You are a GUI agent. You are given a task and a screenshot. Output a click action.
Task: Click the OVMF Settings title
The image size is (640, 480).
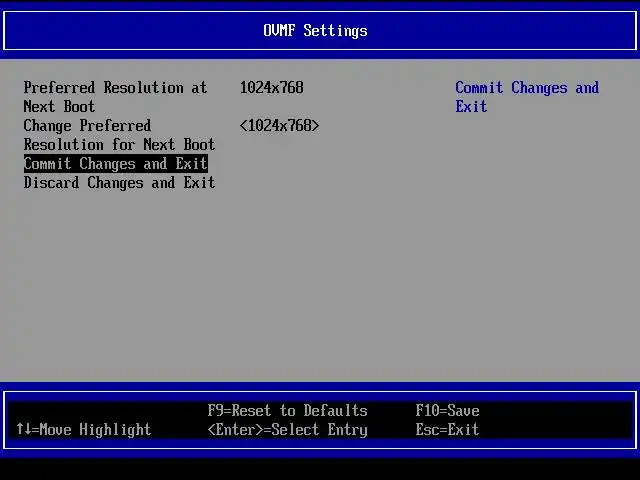[316, 31]
